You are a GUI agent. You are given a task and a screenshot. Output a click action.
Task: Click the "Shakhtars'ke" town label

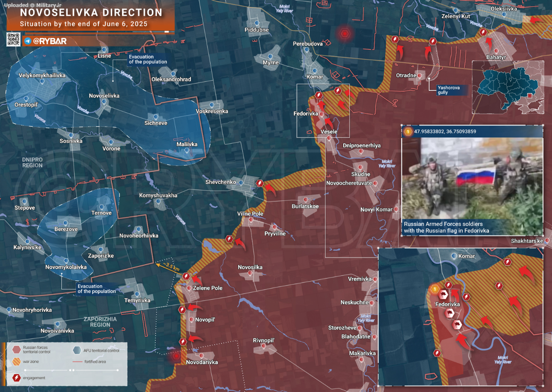527,241
